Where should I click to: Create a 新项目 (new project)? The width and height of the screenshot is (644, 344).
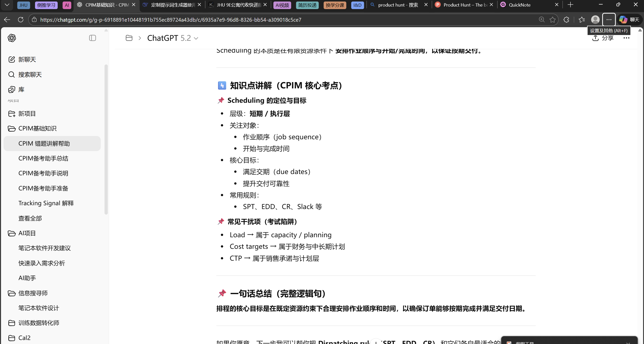27,114
